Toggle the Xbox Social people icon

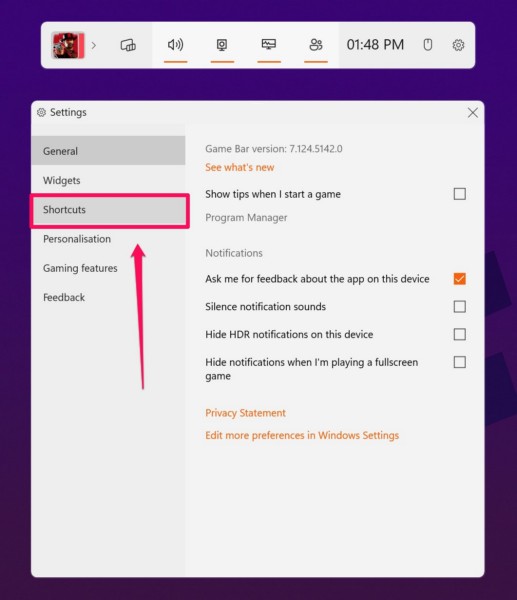tap(316, 45)
